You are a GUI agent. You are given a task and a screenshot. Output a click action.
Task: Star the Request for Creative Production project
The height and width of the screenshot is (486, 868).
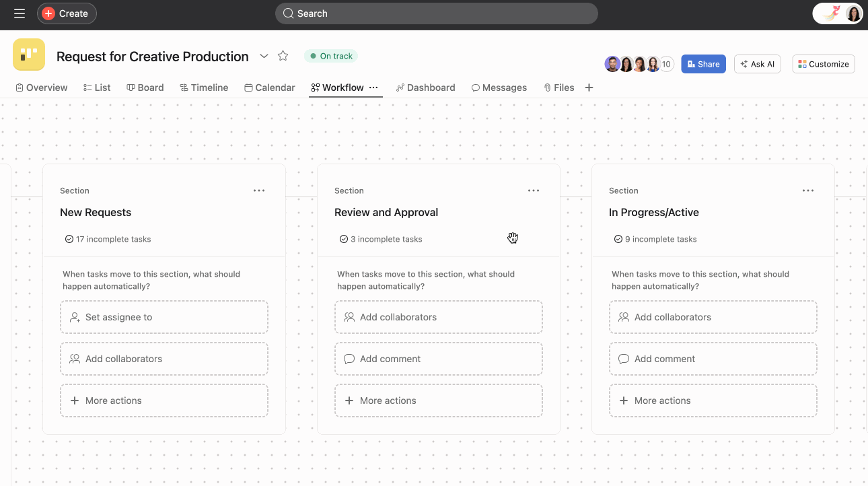point(283,56)
